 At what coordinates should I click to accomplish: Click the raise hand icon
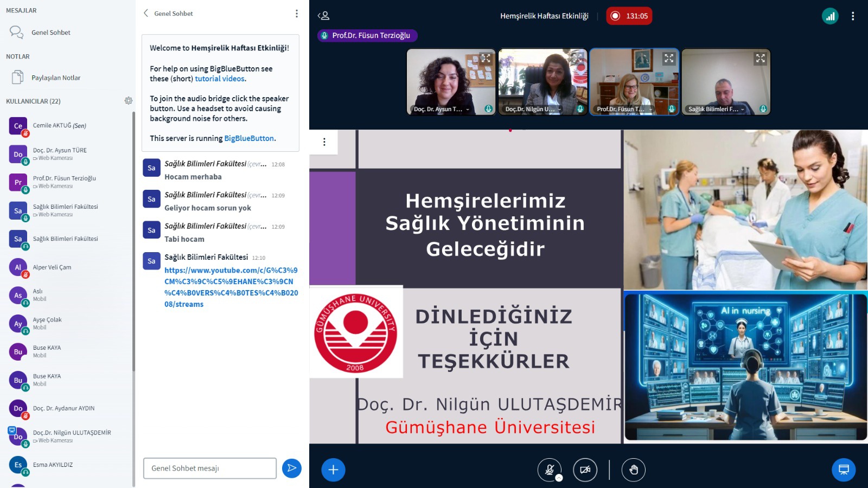tap(634, 470)
